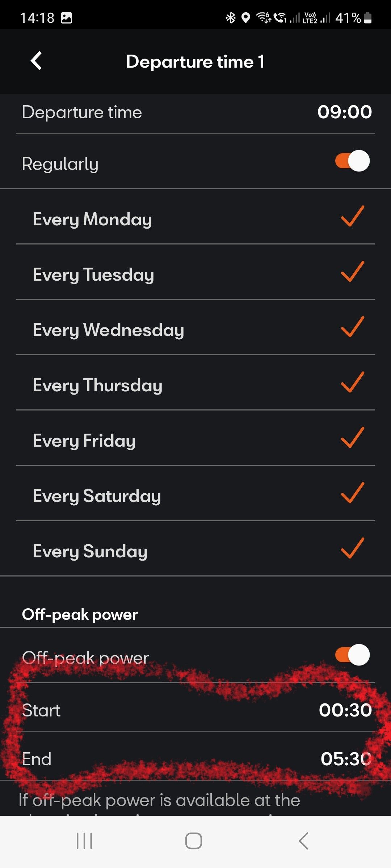Deselect Every Sunday checkmark
391x868 pixels.
tap(352, 549)
